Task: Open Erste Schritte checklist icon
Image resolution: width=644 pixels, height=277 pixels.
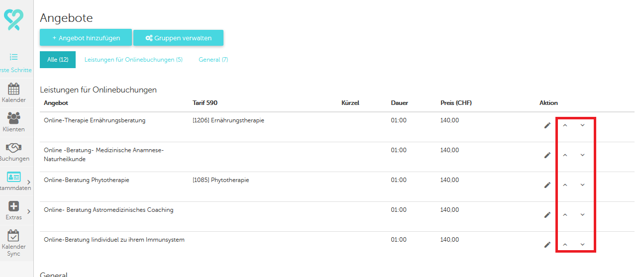Action: pos(14,57)
